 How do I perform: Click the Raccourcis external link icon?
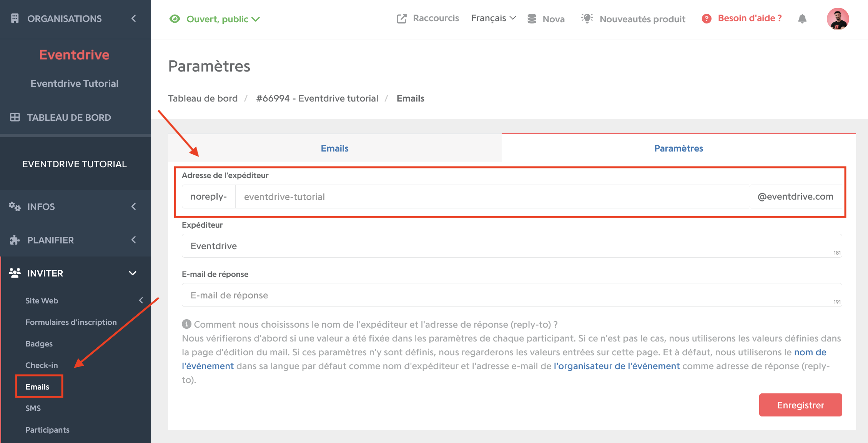402,18
